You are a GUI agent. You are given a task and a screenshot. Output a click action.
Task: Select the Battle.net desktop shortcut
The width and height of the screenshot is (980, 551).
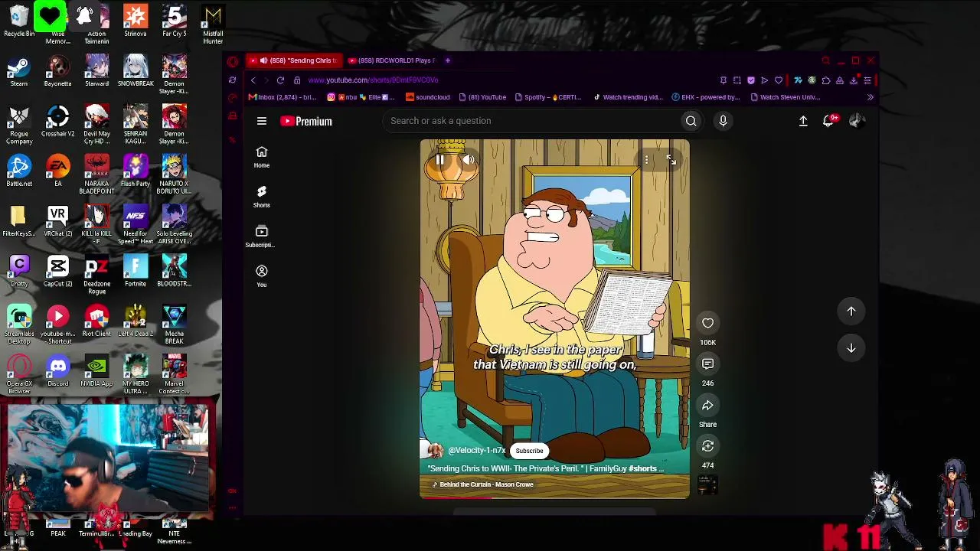tap(19, 171)
